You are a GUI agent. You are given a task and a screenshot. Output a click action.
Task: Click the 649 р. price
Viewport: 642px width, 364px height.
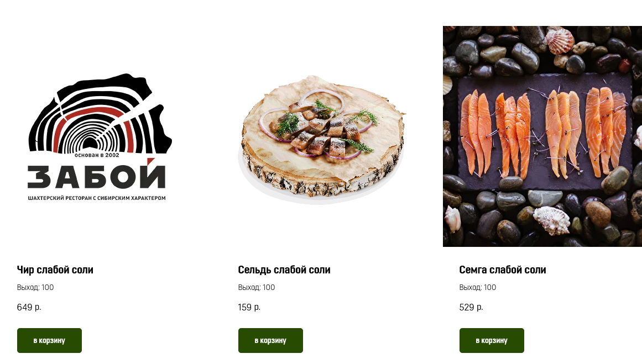[x=29, y=307]
